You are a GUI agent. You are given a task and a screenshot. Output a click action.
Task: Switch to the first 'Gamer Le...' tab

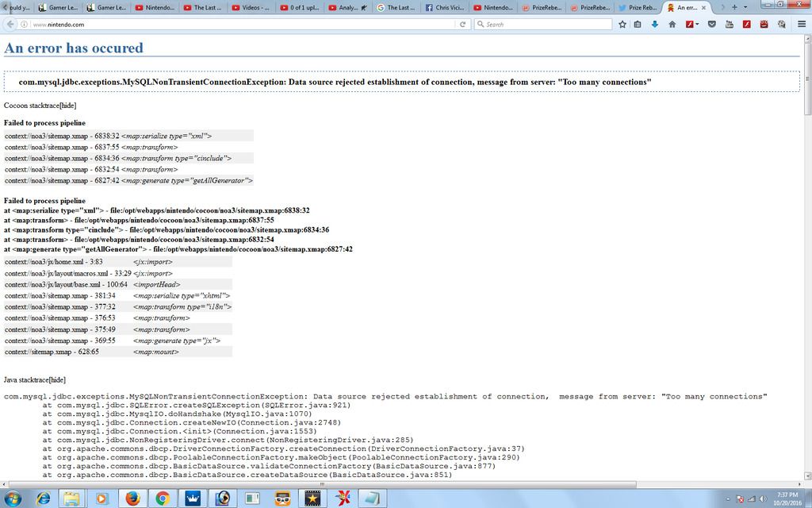coord(59,8)
